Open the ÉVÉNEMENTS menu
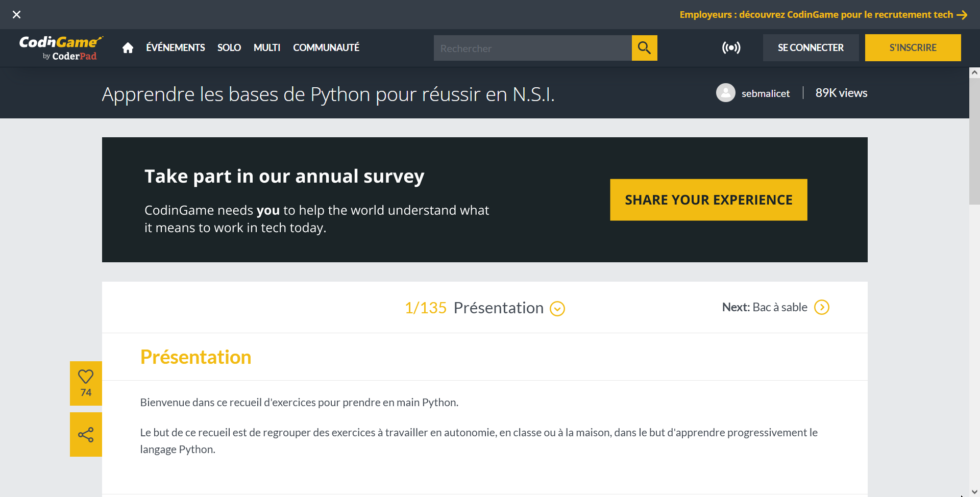This screenshot has width=980, height=497. click(x=176, y=47)
